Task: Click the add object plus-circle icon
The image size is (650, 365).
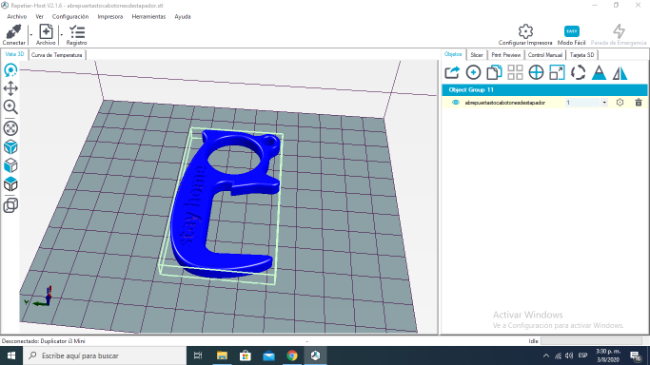Action: coord(473,73)
